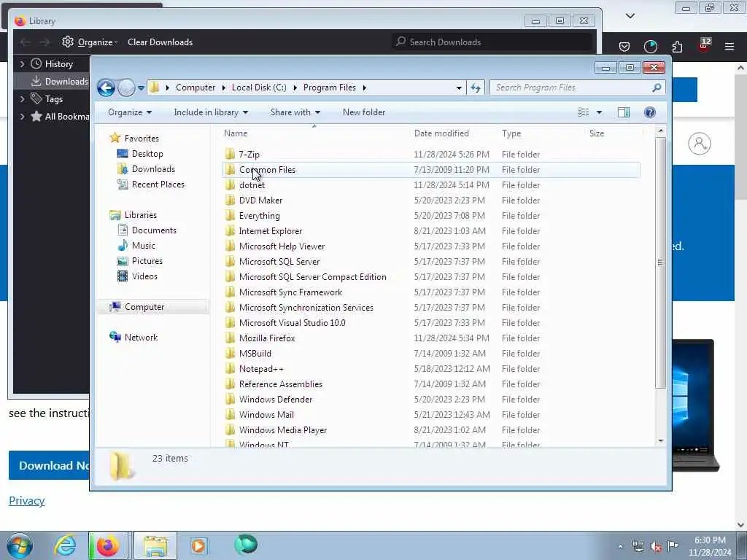Select the DVD Maker folder icon
747x560 pixels.
[230, 200]
